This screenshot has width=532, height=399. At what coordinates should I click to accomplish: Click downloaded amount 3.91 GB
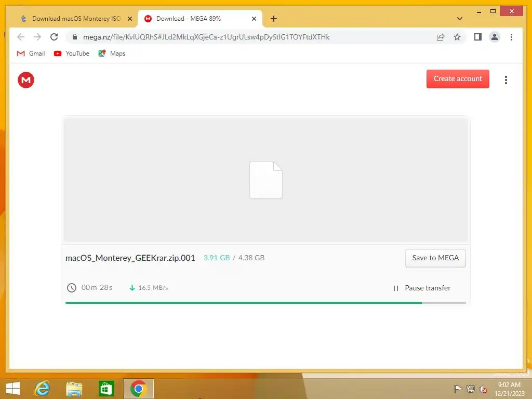coord(217,258)
